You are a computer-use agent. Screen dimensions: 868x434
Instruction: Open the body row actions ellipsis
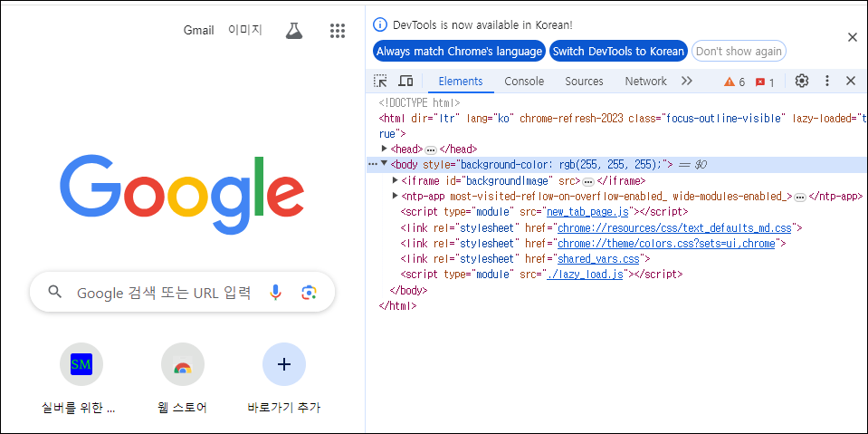point(372,164)
